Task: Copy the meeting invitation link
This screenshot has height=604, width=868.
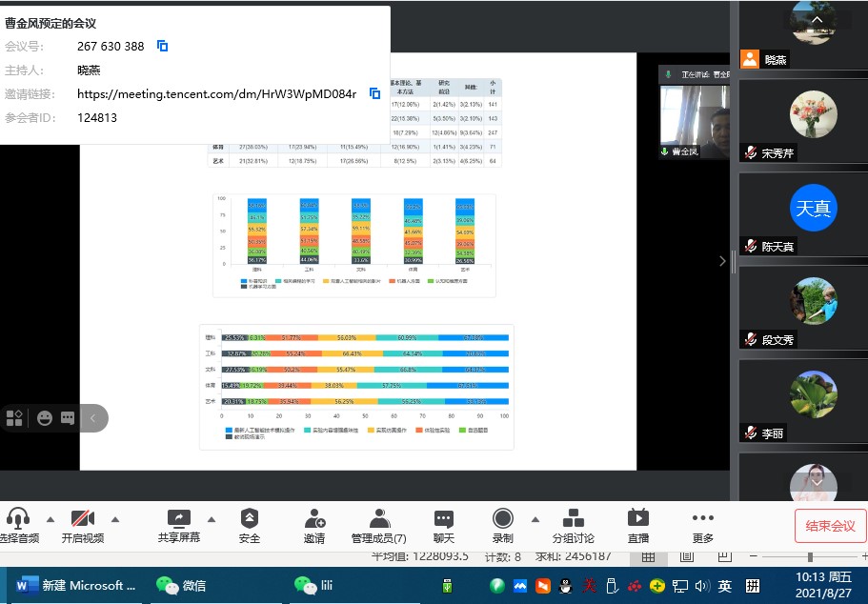Action: pyautogui.click(x=374, y=93)
